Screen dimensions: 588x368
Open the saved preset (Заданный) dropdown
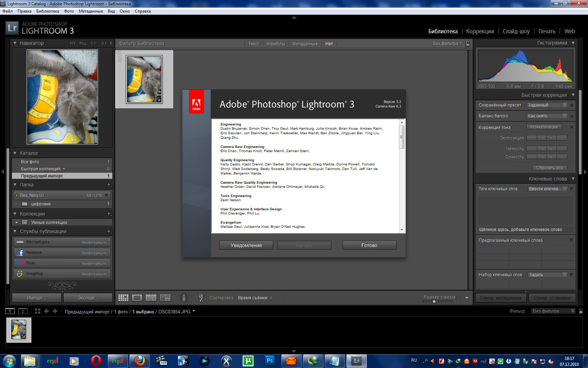click(x=547, y=105)
